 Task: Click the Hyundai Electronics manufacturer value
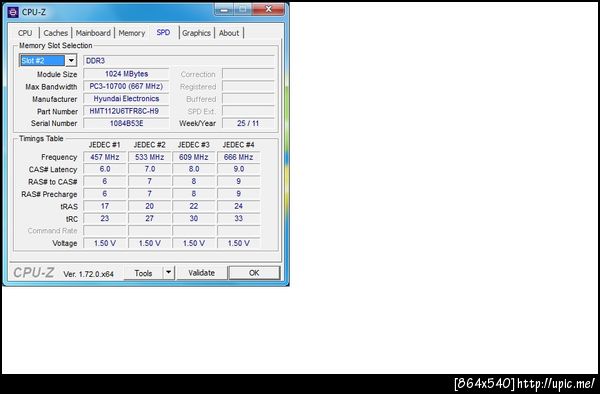[126, 99]
